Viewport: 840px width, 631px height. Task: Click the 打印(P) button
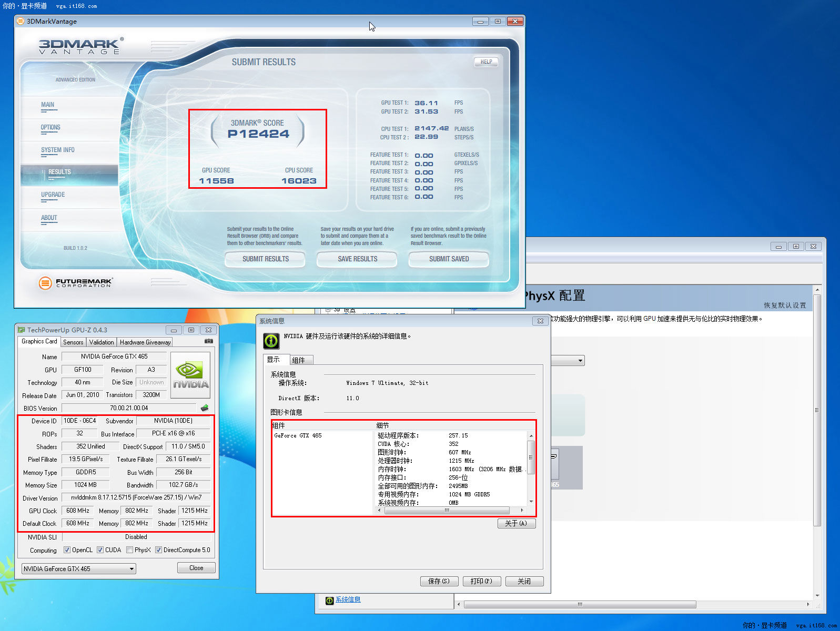click(x=481, y=581)
